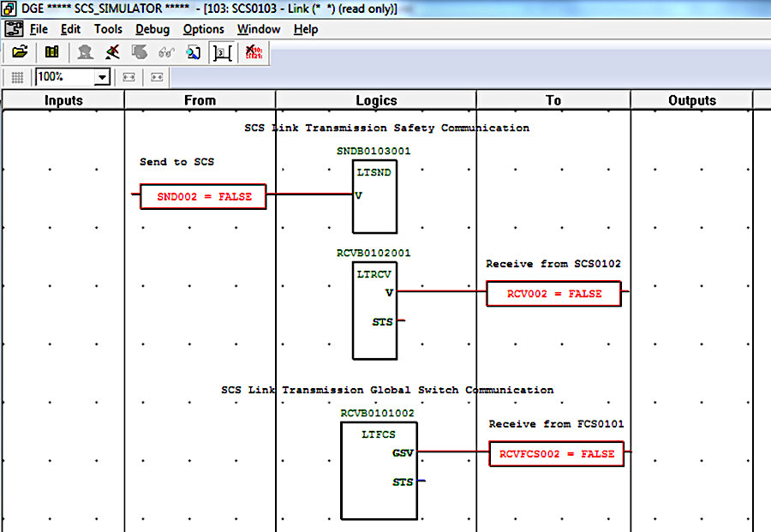Toggle the bracketed number 3 toolbar button

coord(222,52)
